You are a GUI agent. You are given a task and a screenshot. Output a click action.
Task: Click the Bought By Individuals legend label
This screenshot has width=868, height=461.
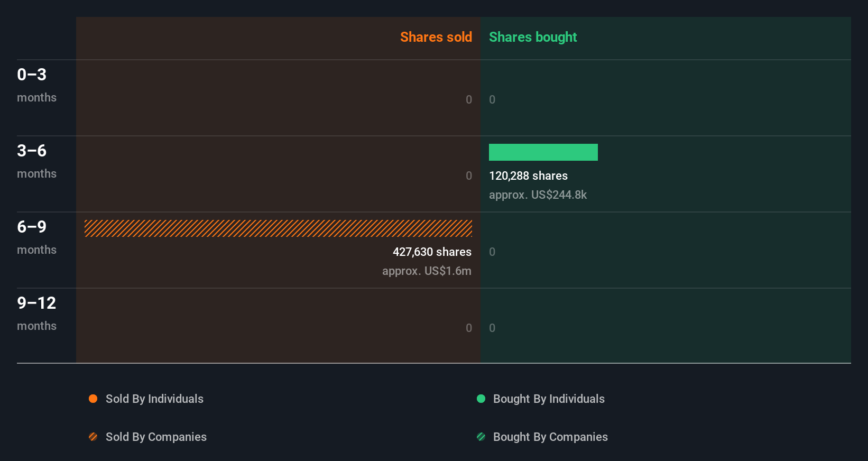click(x=549, y=399)
